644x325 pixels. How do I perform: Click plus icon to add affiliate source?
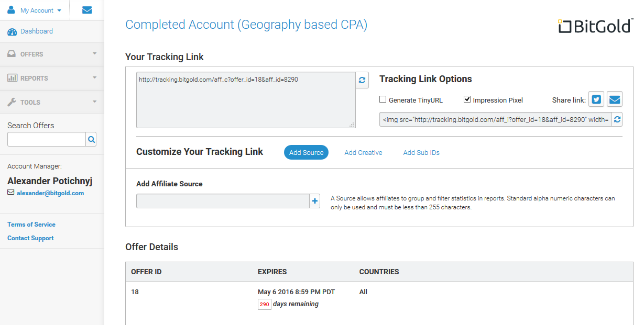(315, 201)
